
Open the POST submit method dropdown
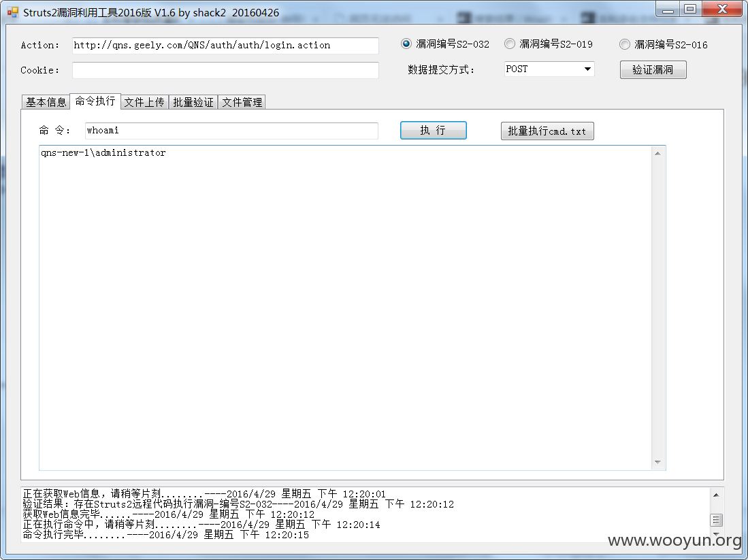tap(549, 69)
